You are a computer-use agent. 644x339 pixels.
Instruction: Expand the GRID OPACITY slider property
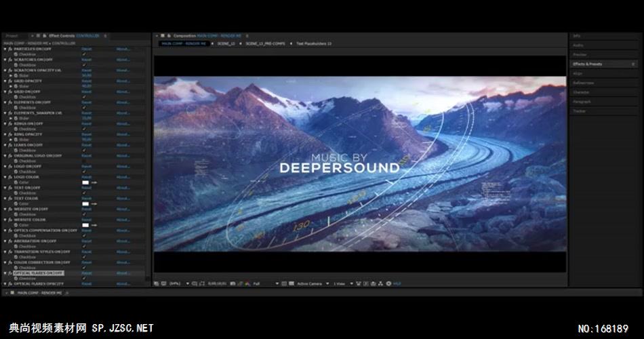click(11, 86)
